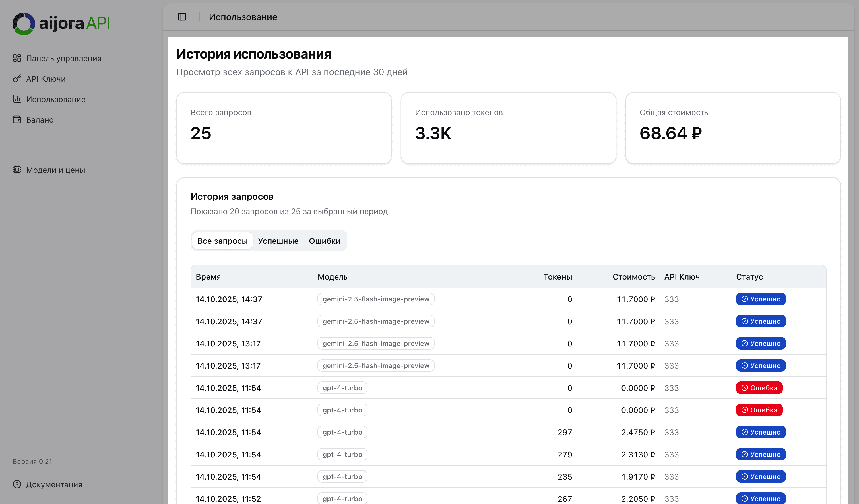The image size is (859, 504).
Task: Switch to Успешные tab
Action: (278, 241)
